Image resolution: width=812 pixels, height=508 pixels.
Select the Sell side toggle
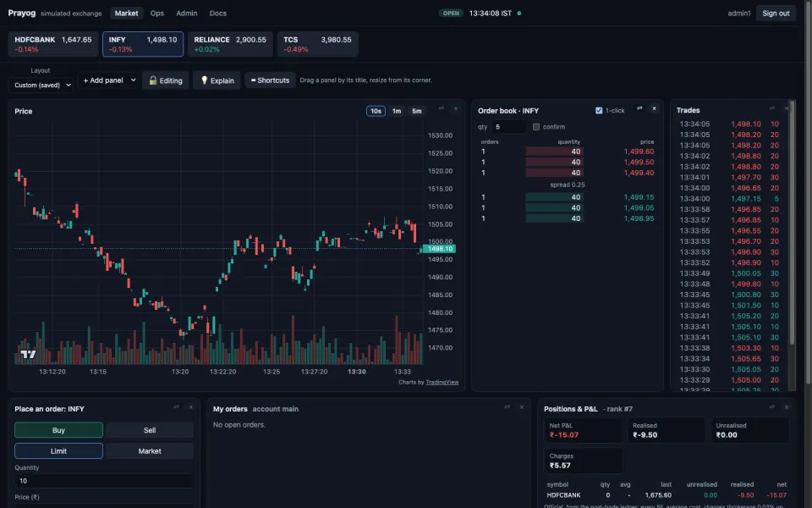pos(150,430)
